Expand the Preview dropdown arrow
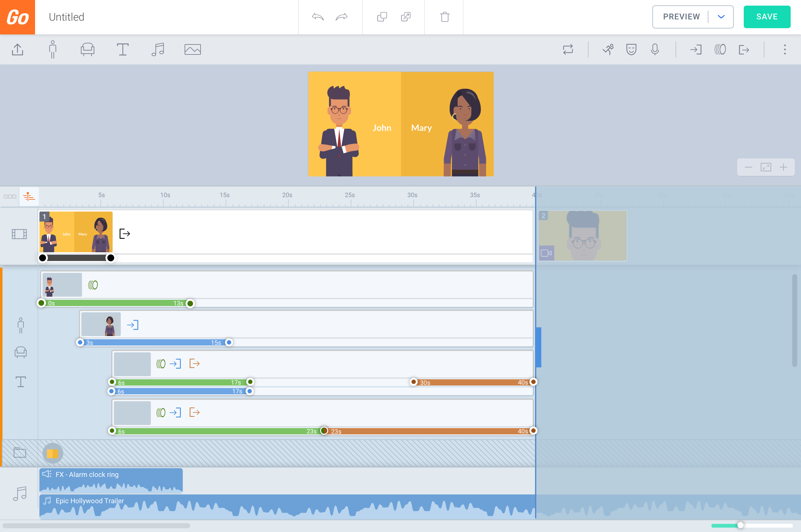This screenshot has width=801, height=532. tap(721, 17)
